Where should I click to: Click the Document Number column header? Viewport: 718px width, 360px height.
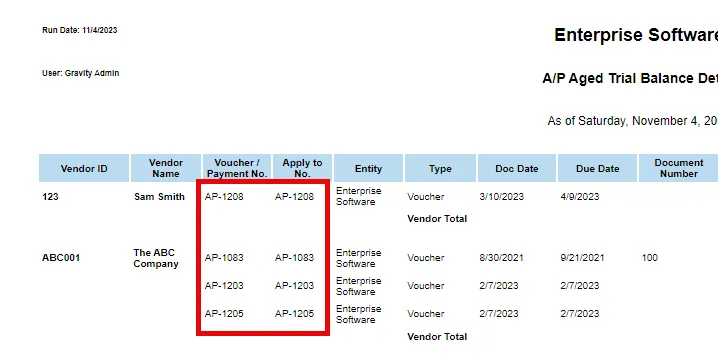pyautogui.click(x=678, y=168)
